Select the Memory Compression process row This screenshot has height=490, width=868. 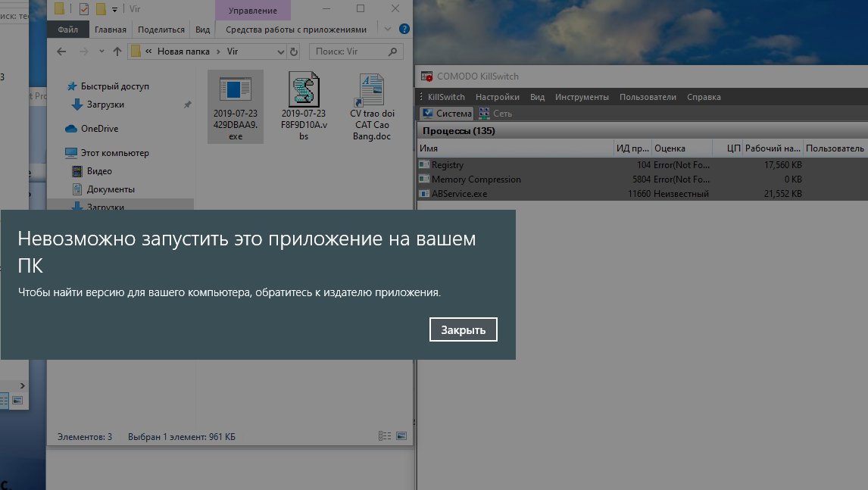coord(642,179)
